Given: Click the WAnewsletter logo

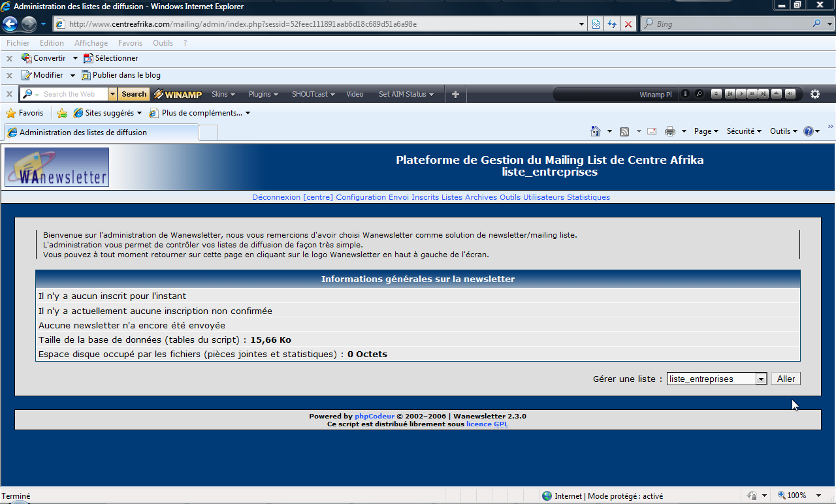Looking at the screenshot, I should point(57,167).
